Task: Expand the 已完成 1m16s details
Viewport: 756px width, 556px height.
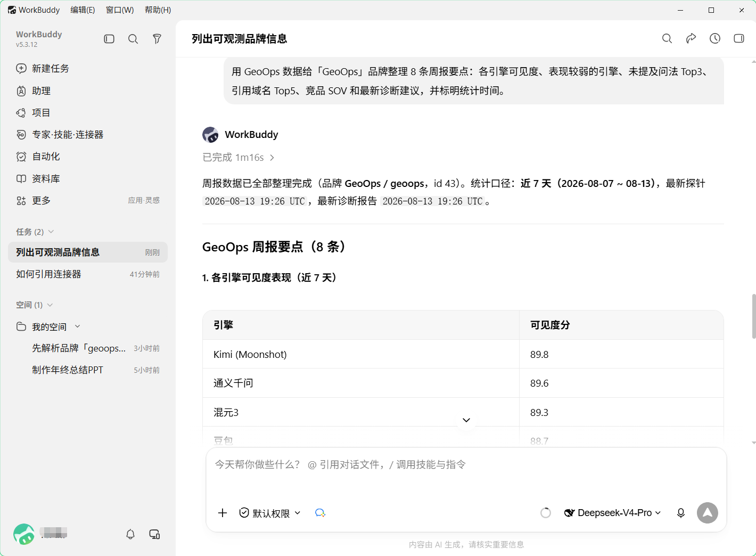Action: click(239, 157)
